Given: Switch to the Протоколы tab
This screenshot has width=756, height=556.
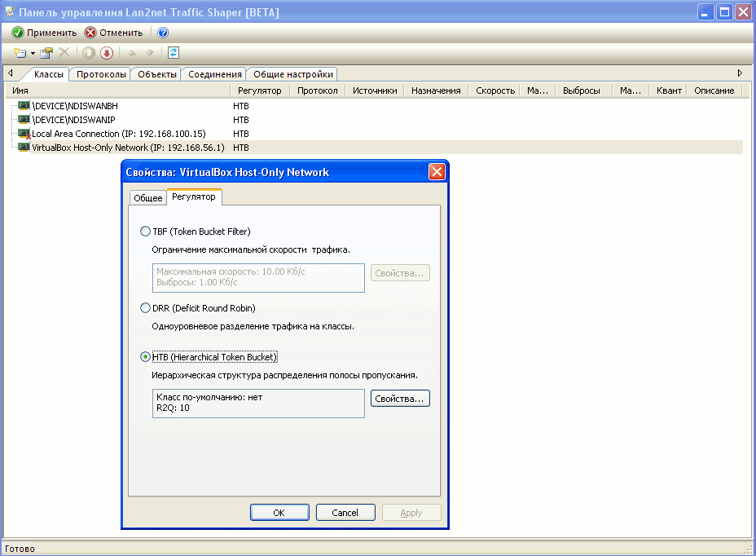Looking at the screenshot, I should point(101,74).
